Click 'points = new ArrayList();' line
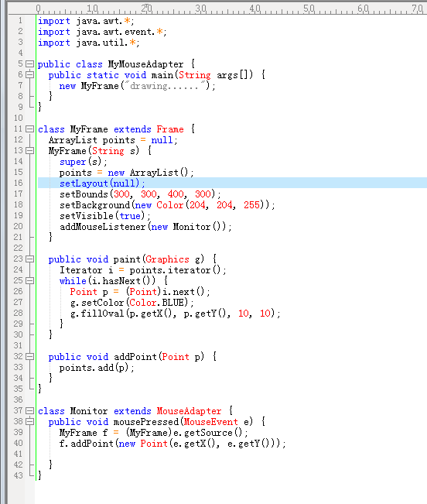 (x=126, y=173)
